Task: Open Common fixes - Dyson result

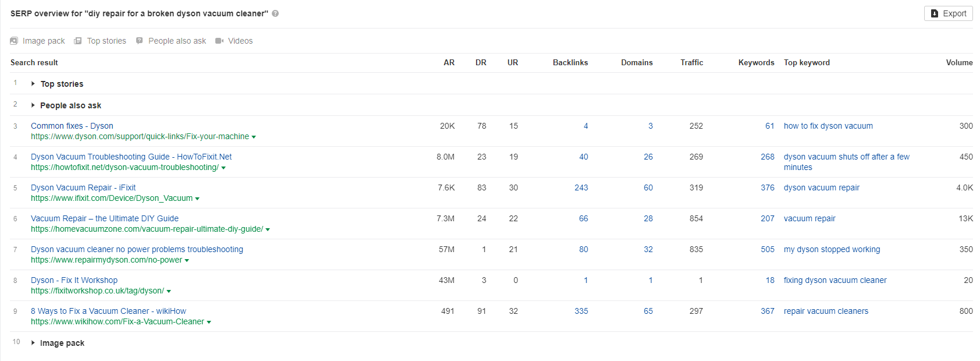Action: click(72, 126)
